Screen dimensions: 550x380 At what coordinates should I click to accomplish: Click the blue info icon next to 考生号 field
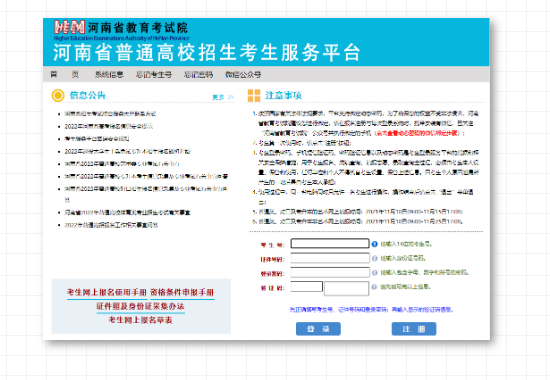[x=375, y=244]
